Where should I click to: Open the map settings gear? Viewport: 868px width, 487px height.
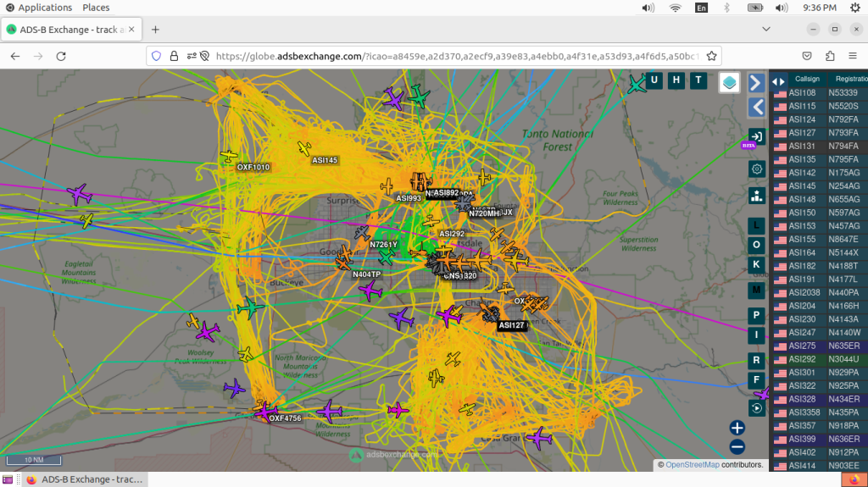pos(756,169)
